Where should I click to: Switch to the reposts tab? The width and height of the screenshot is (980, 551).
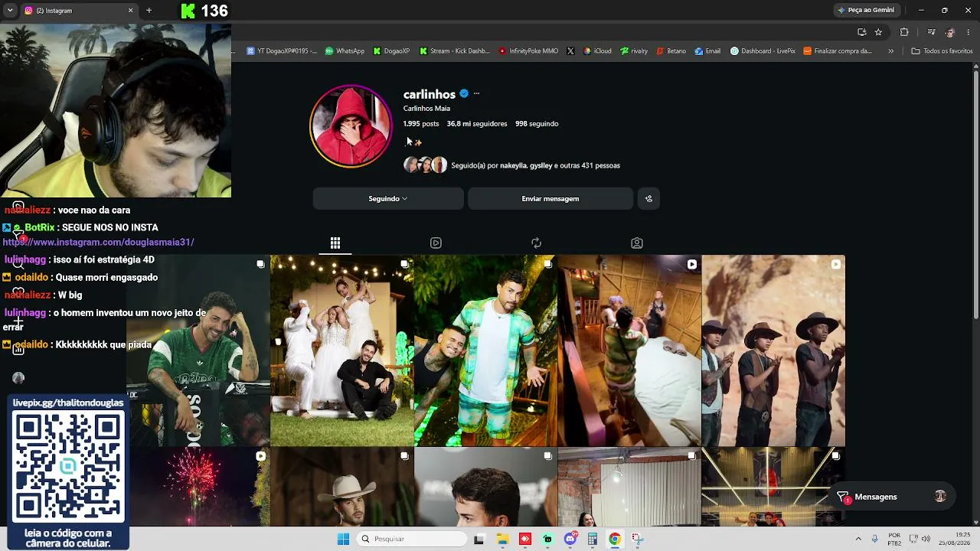coord(536,243)
